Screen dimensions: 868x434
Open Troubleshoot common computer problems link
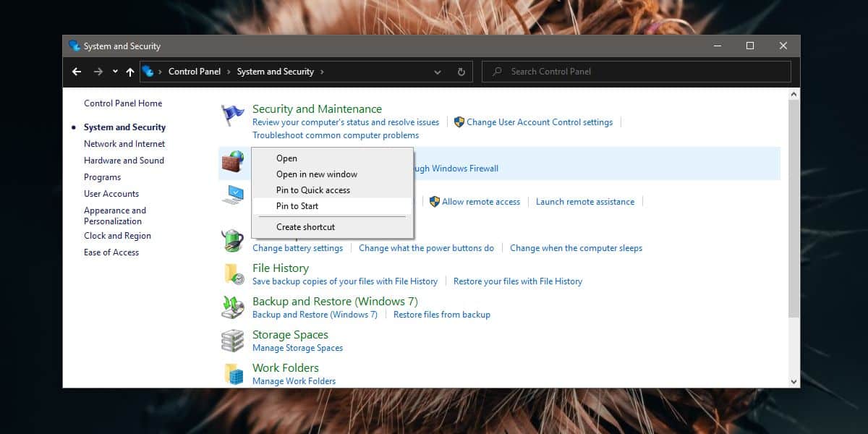[x=336, y=135]
